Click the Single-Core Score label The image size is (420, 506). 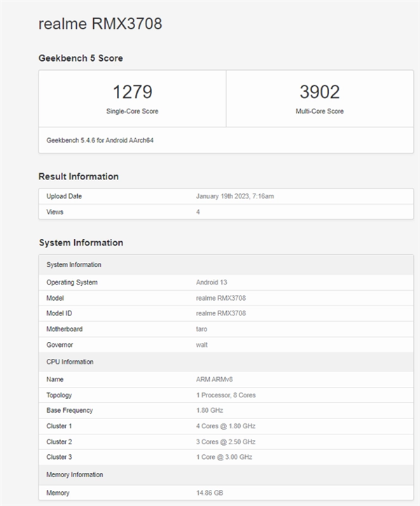point(132,111)
